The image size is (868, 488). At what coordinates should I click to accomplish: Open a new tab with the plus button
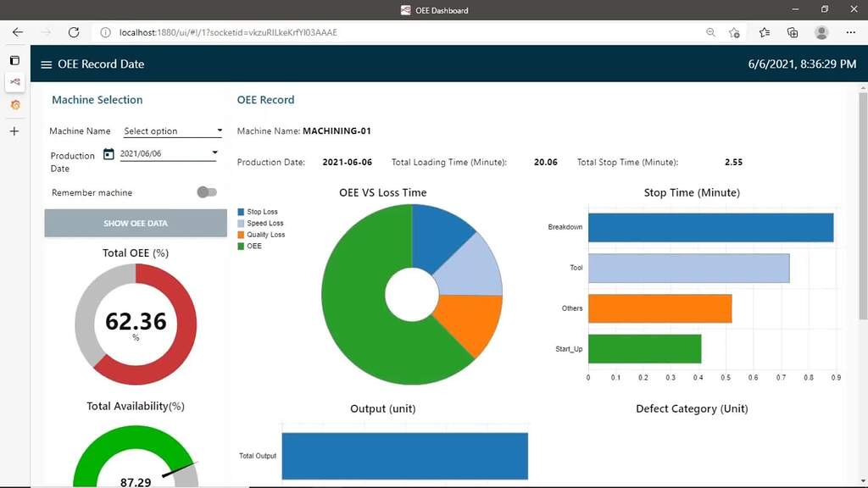click(14, 131)
